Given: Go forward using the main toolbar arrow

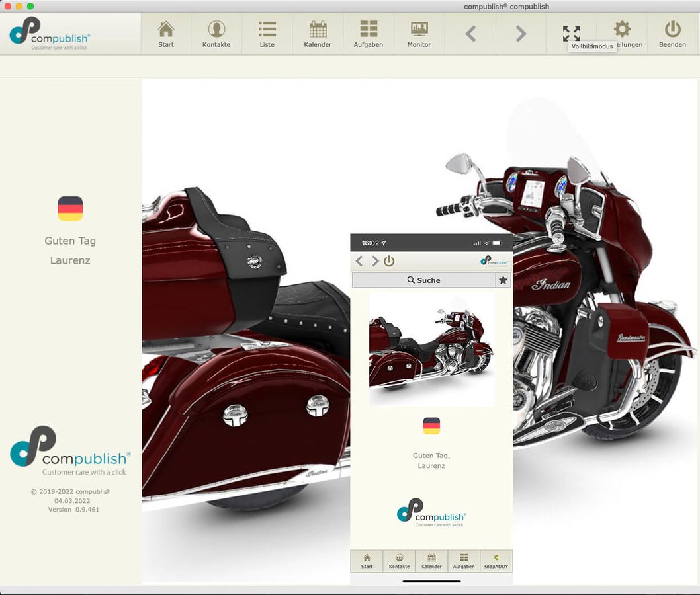Looking at the screenshot, I should (521, 34).
